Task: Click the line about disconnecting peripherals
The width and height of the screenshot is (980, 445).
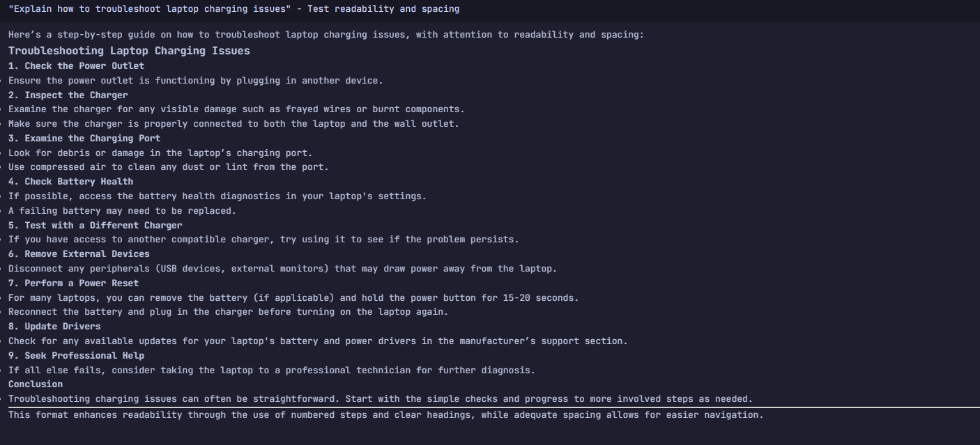Action: point(282,269)
